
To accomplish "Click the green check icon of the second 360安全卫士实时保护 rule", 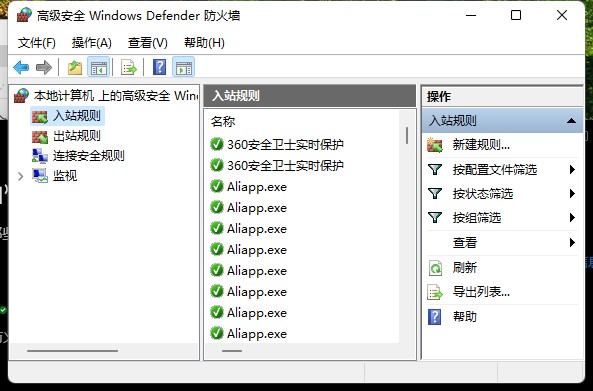I will tap(217, 165).
